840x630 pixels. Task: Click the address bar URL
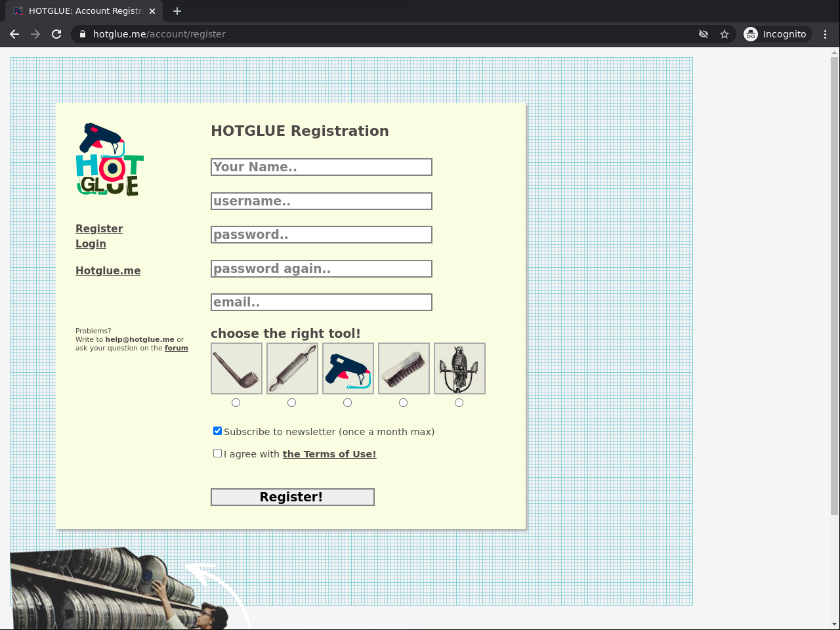(159, 34)
